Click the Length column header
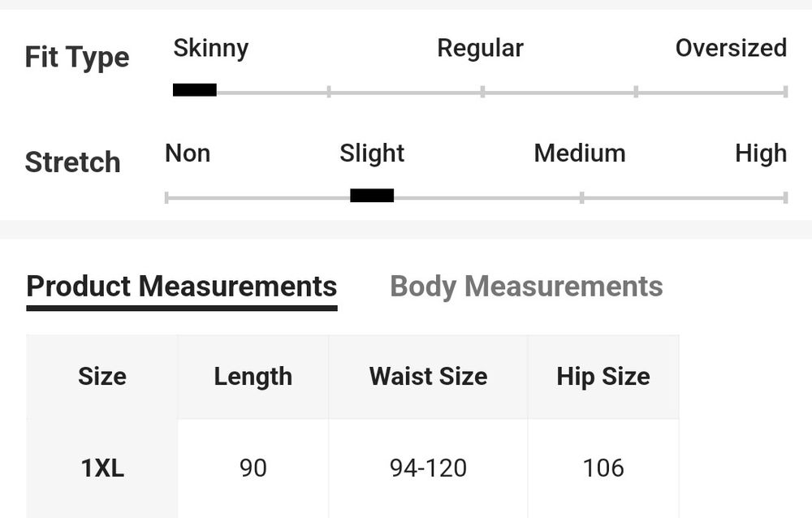812x518 pixels. point(253,377)
